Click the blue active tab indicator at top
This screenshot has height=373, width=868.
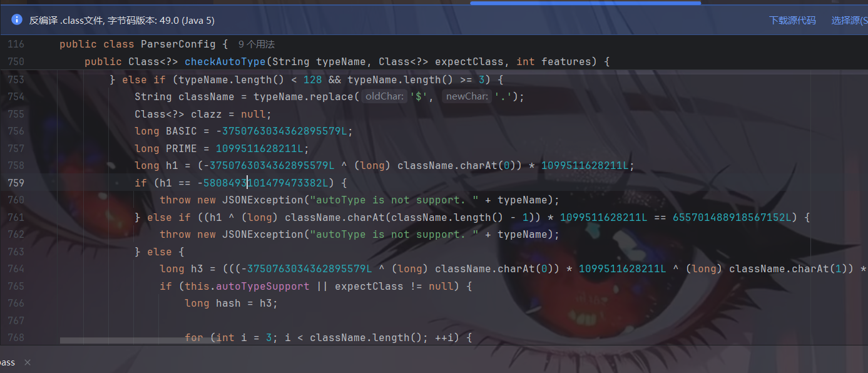[x=585, y=3]
